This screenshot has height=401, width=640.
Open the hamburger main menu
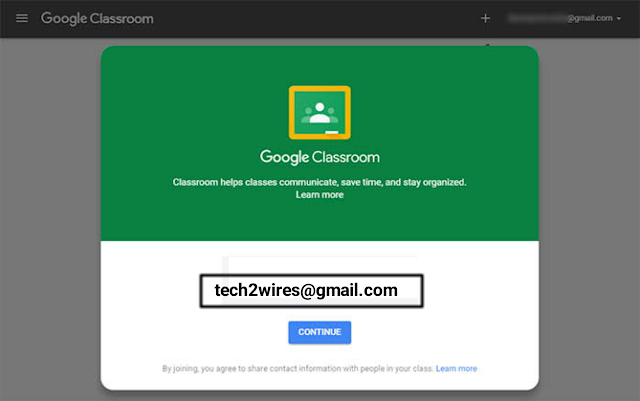point(22,18)
